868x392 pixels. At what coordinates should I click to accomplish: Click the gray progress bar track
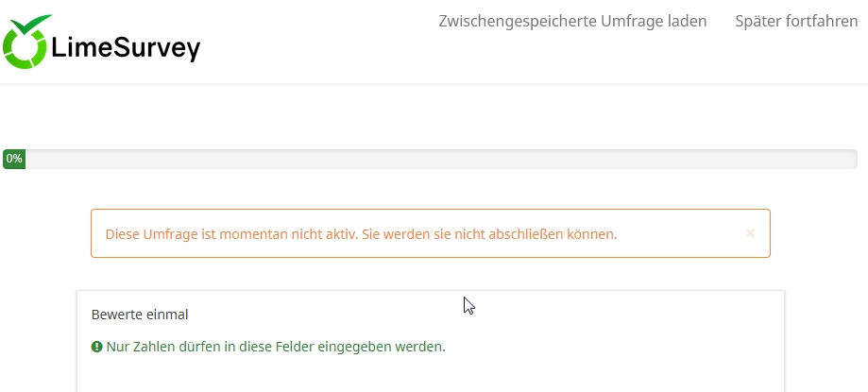441,159
